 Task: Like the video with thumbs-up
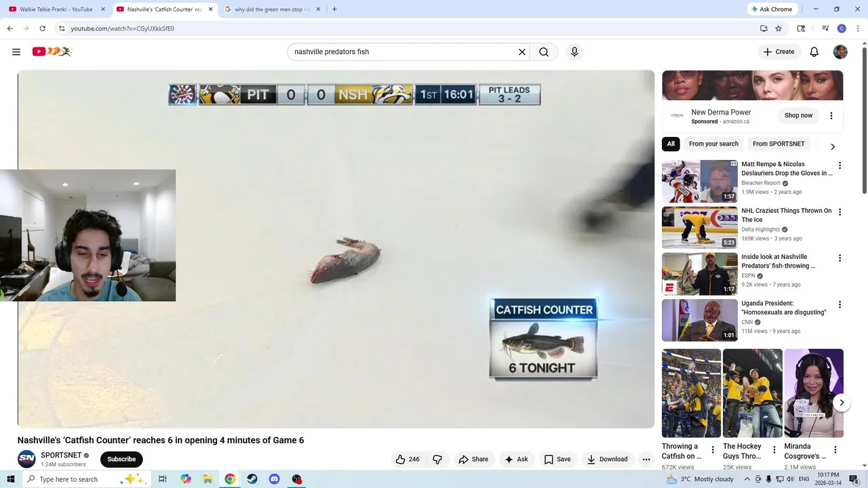(x=407, y=459)
